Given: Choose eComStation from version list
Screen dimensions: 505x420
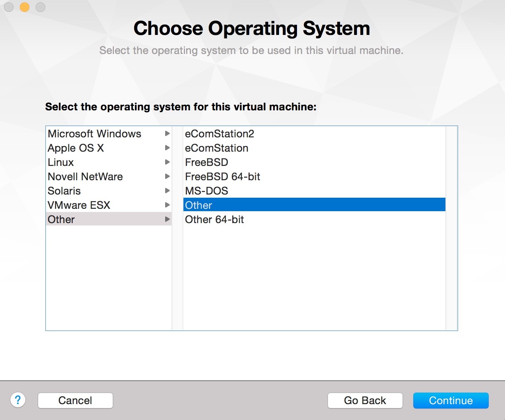Looking at the screenshot, I should point(314,148).
